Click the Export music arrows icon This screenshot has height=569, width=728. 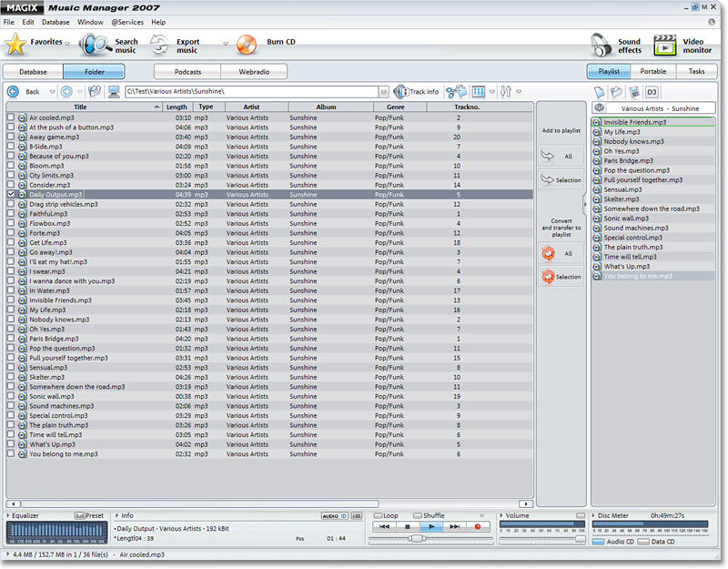click(159, 45)
